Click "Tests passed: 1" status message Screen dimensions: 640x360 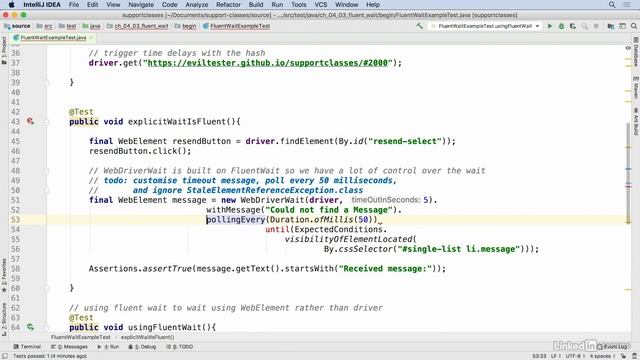[49, 356]
